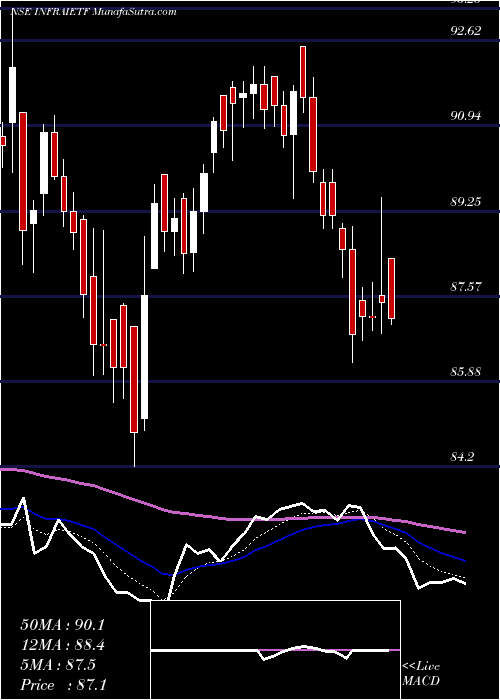Screen dimensions: 500x700
Task: Click the 90.94 price level label
Action: tap(467, 116)
